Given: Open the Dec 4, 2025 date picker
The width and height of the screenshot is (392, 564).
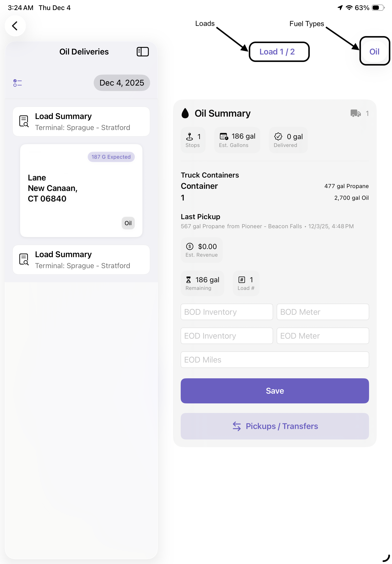Looking at the screenshot, I should (x=122, y=83).
